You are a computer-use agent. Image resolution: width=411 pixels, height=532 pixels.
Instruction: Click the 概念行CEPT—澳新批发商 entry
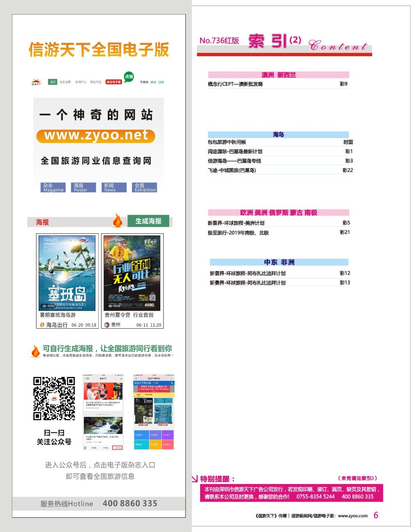click(235, 84)
